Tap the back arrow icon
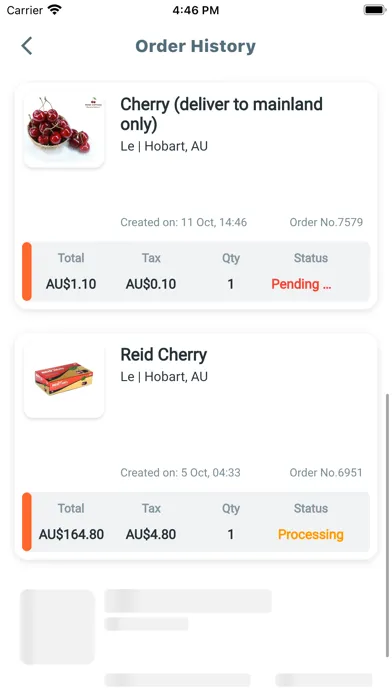 click(27, 46)
